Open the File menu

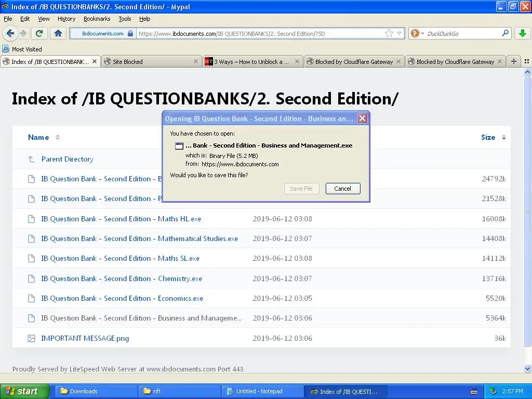[x=8, y=19]
